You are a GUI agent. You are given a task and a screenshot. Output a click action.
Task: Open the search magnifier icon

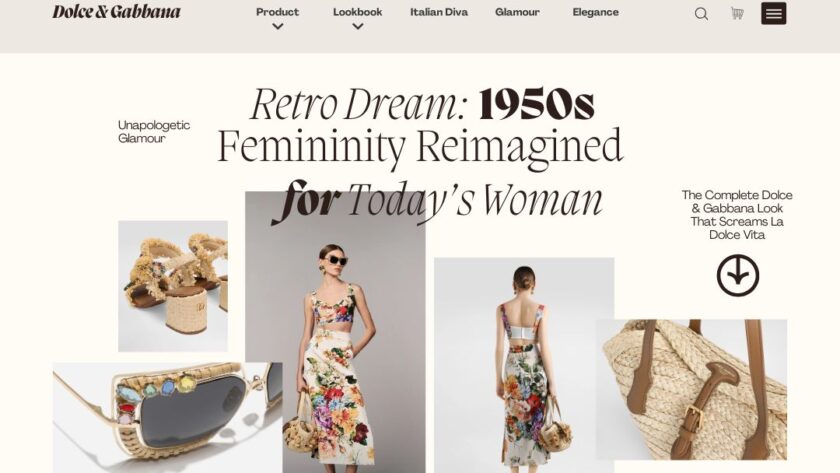(701, 14)
